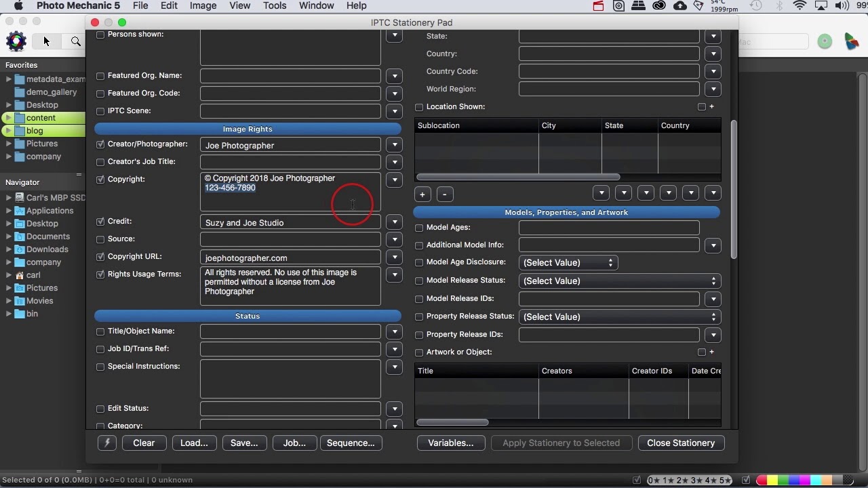This screenshot has height=488, width=868.
Task: Click the small plus next to Location Shown
Action: 711,106
